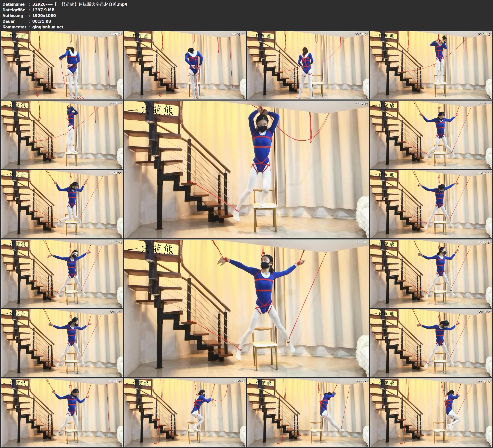Click the thumbnail timestamped 00:26:13

[185, 412]
